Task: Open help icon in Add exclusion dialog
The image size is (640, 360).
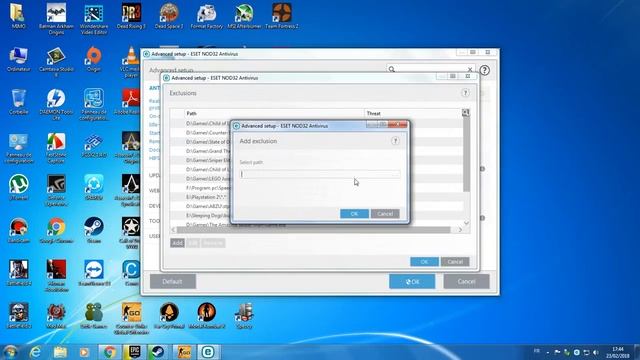Action: [x=395, y=141]
